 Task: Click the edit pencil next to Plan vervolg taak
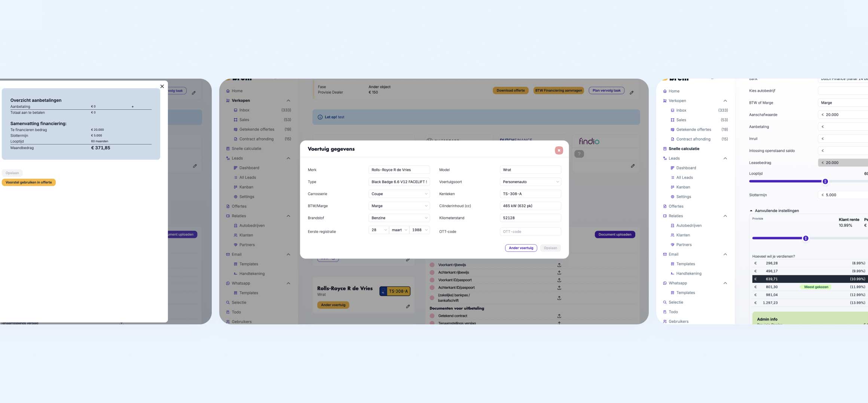coord(632,93)
